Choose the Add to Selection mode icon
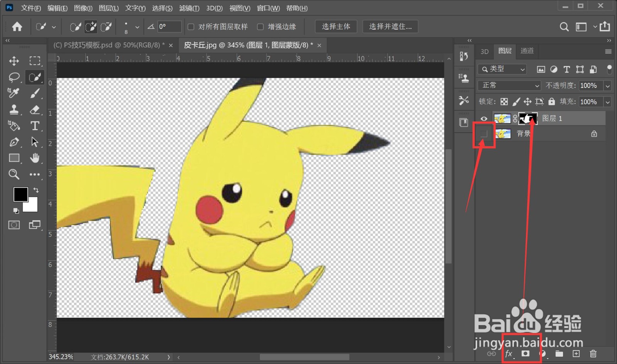The height and width of the screenshot is (364, 617). tap(91, 27)
